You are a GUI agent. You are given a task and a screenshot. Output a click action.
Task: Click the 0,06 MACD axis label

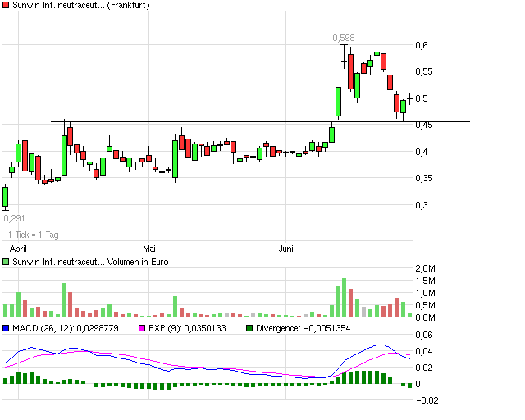click(424, 335)
